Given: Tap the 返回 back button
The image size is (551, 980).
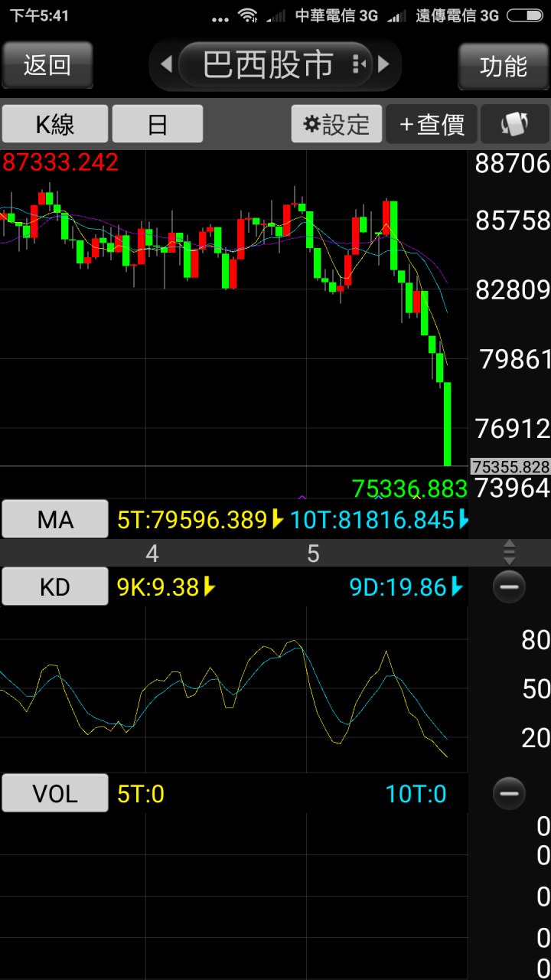Looking at the screenshot, I should [47, 65].
